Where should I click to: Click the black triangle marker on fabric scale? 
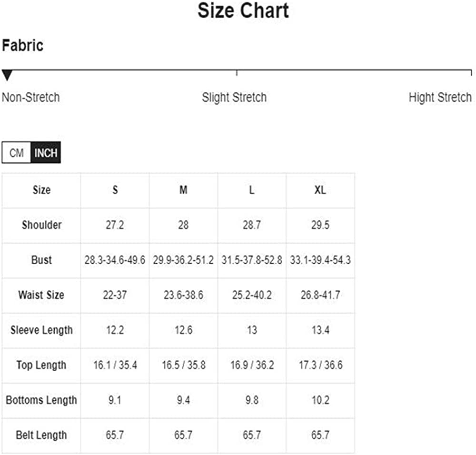pyautogui.click(x=7, y=75)
